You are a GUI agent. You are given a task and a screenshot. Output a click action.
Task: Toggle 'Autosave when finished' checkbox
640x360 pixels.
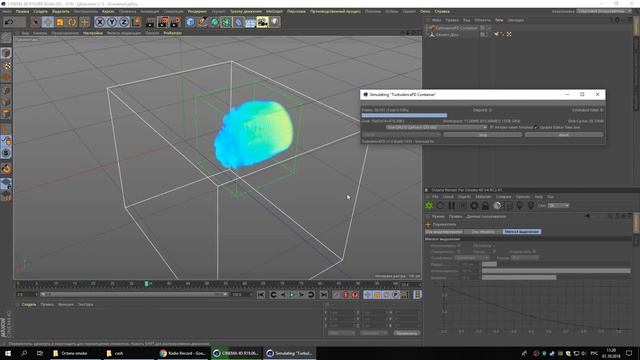[491, 127]
